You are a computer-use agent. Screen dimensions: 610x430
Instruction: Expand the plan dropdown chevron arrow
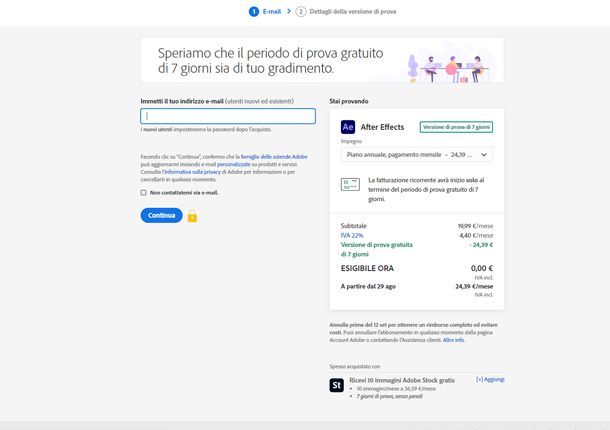[x=484, y=155]
